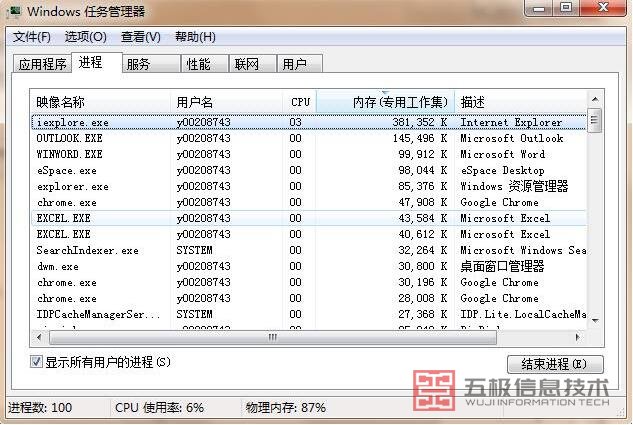Sort by 内存(专用工作集) column header
The height and width of the screenshot is (425, 633).
[x=385, y=102]
